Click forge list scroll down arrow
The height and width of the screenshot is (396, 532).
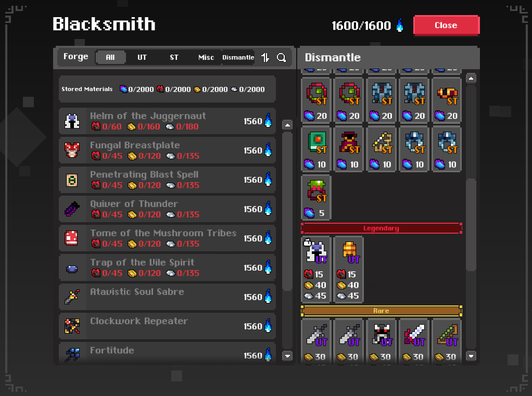287,356
